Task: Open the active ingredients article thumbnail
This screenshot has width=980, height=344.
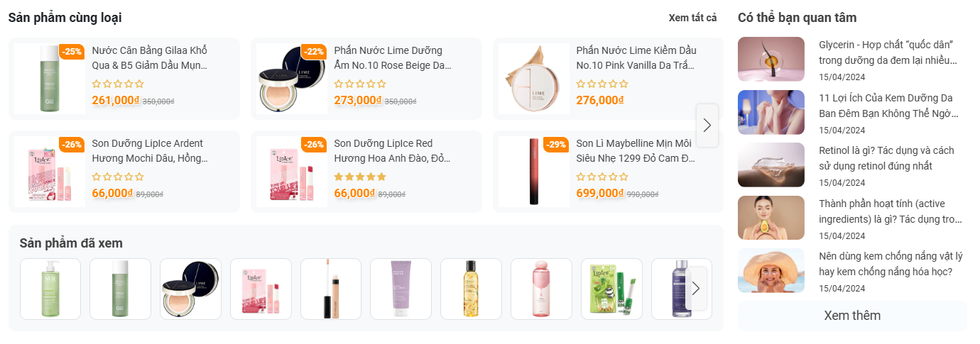Action: click(771, 218)
